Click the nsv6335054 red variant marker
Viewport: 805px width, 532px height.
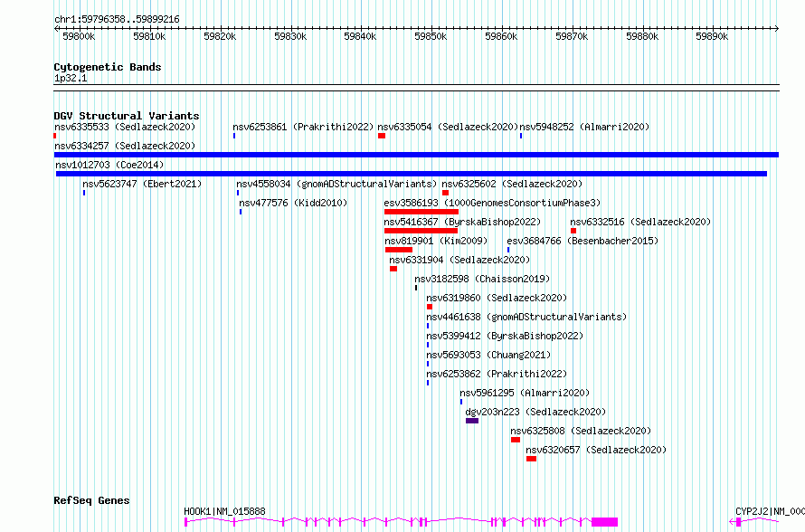click(382, 136)
